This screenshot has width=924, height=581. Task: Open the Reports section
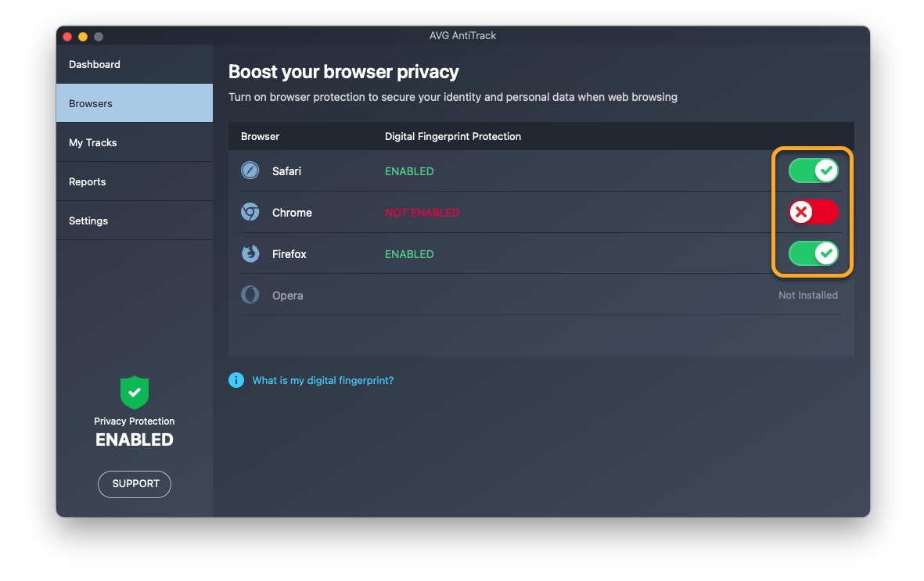pos(88,181)
